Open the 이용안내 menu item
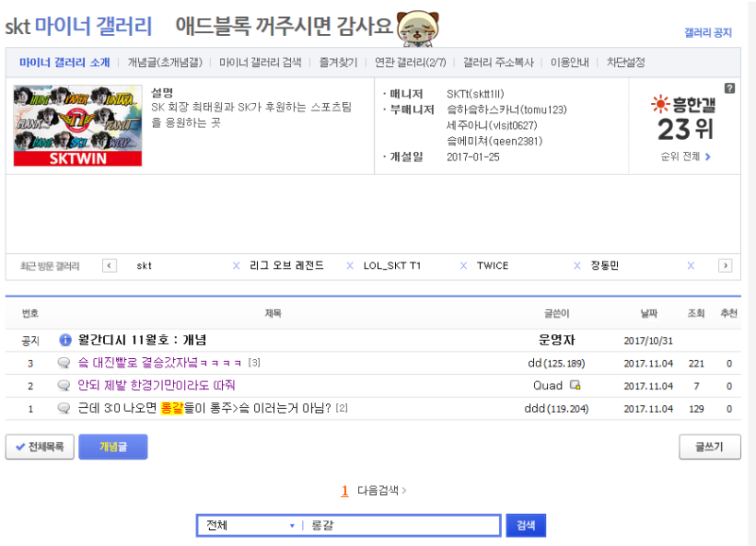Screen dimensions: 756x546 (570, 62)
